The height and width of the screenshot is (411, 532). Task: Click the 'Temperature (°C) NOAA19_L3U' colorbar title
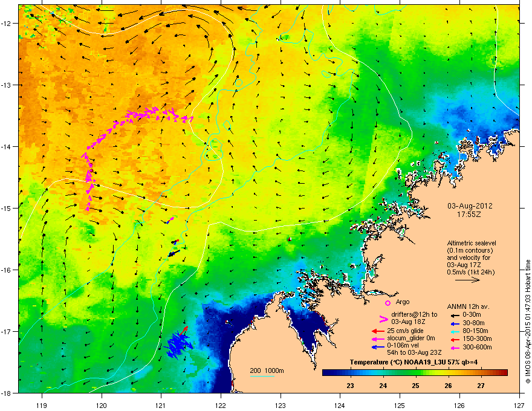click(x=397, y=362)
